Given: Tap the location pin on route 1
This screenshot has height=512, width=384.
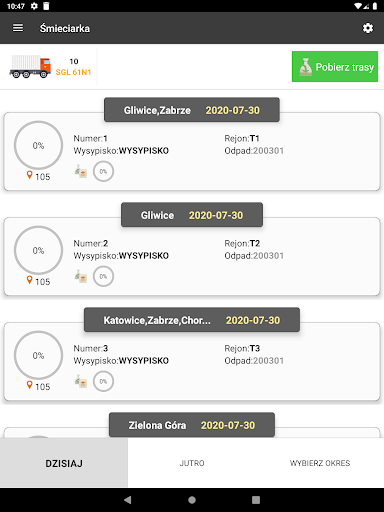Looking at the screenshot, I should (x=30, y=175).
